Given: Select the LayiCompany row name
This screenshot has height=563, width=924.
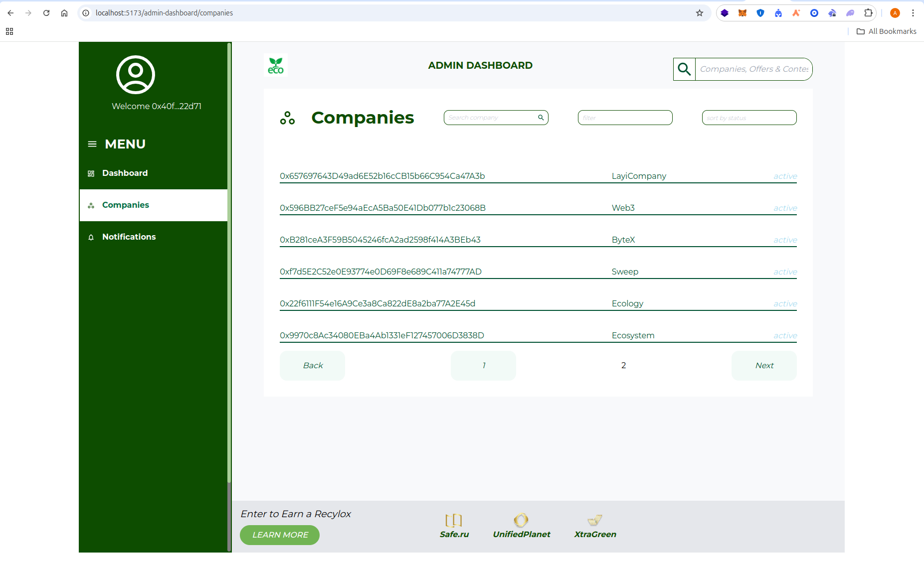Looking at the screenshot, I should click(639, 176).
